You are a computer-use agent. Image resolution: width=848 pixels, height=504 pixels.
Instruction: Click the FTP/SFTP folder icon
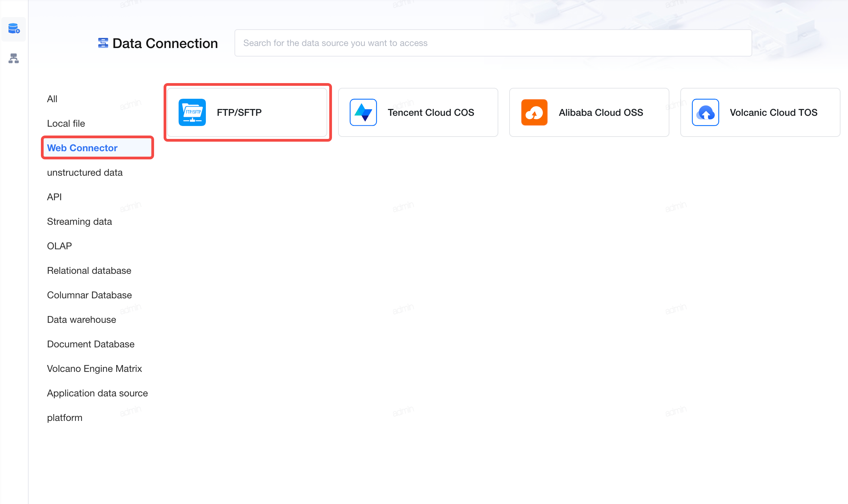click(192, 112)
